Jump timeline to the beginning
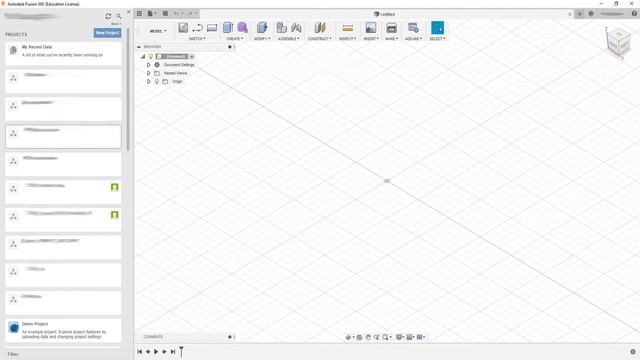 pyautogui.click(x=140, y=351)
